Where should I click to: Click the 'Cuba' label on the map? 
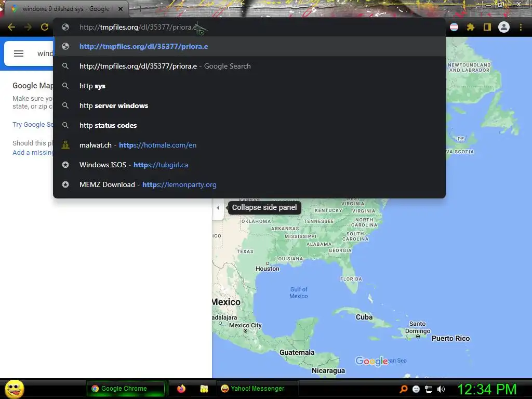click(364, 317)
